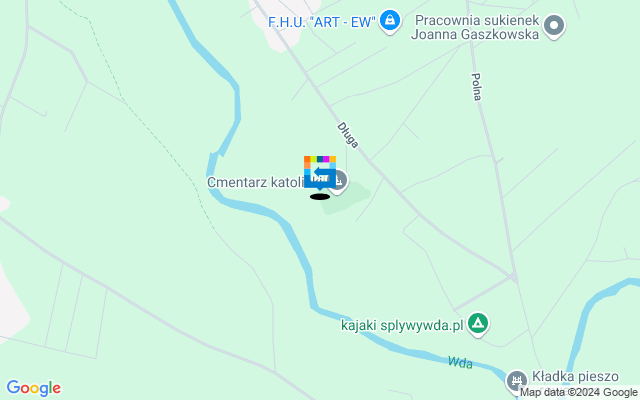The height and width of the screenshot is (400, 640).
Task: Click the Kładka pieszo bridge pin
Action: 517,381
